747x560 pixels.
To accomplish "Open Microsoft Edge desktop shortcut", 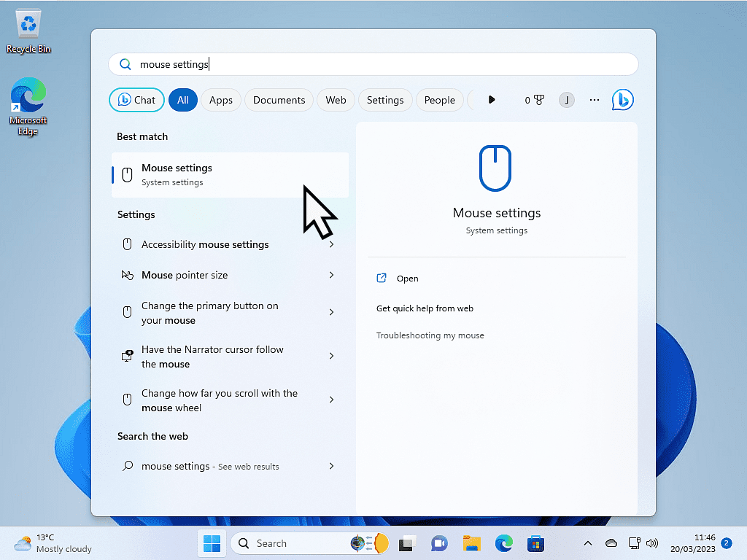I will click(28, 106).
